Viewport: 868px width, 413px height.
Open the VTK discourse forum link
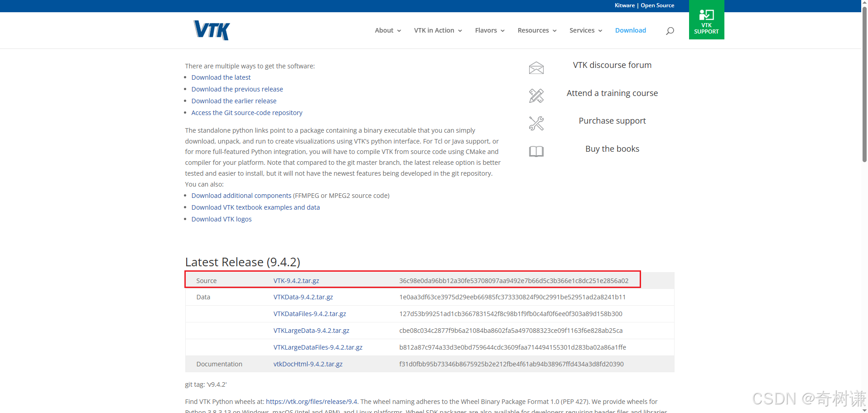612,65
